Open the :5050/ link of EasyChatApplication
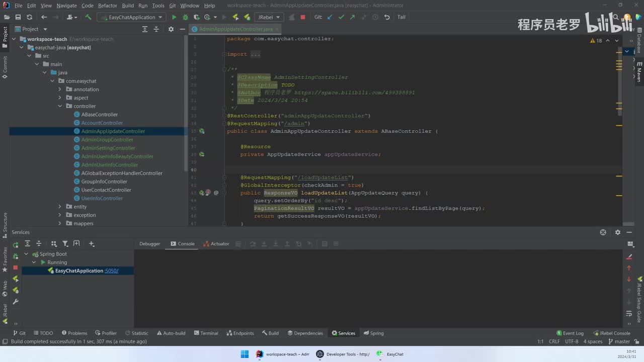The image size is (644, 362). pos(112,271)
